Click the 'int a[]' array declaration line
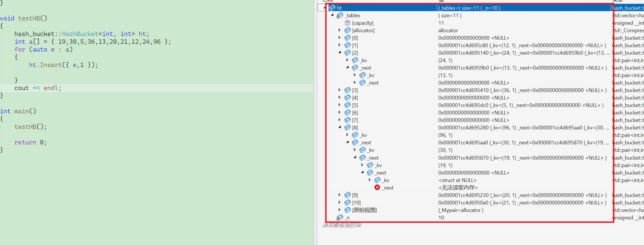Viewport: 644px width, 245px height. (x=93, y=42)
